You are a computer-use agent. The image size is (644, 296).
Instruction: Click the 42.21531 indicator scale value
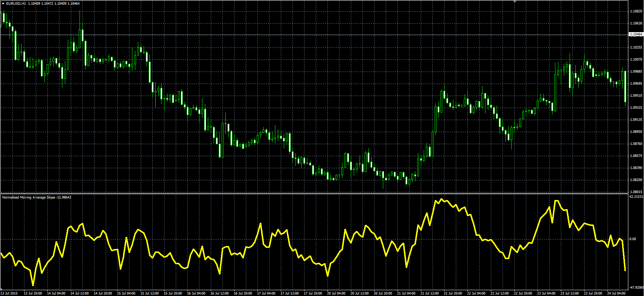[x=636, y=197]
